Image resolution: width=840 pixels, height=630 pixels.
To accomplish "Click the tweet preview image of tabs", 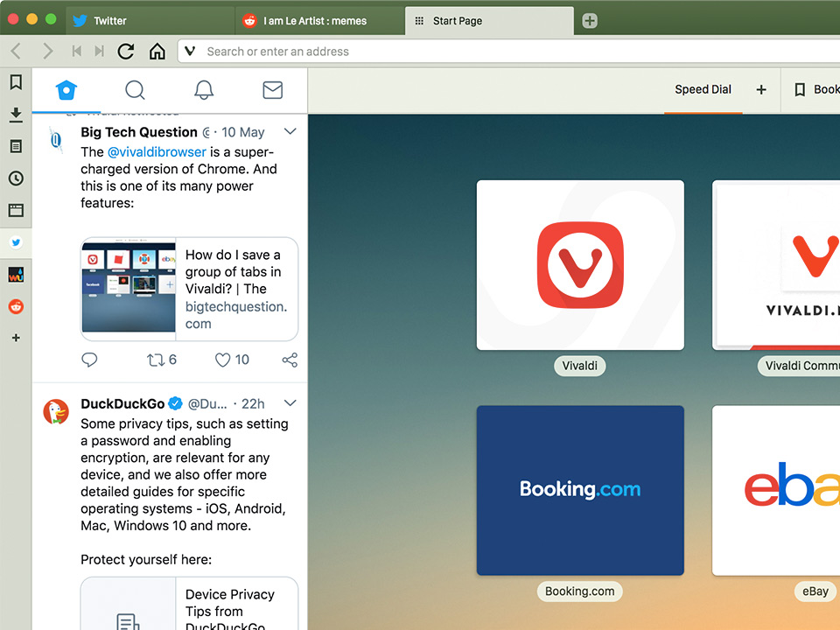I will click(129, 289).
